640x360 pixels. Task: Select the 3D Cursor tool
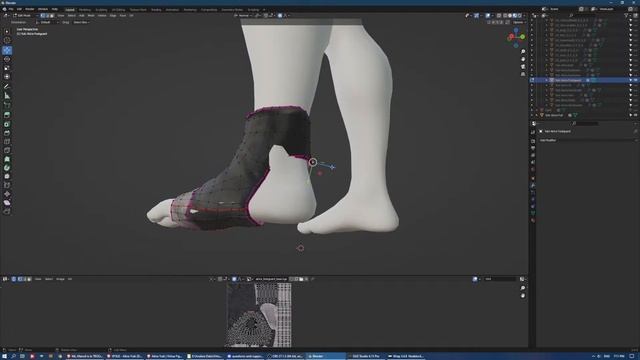pos(7,40)
